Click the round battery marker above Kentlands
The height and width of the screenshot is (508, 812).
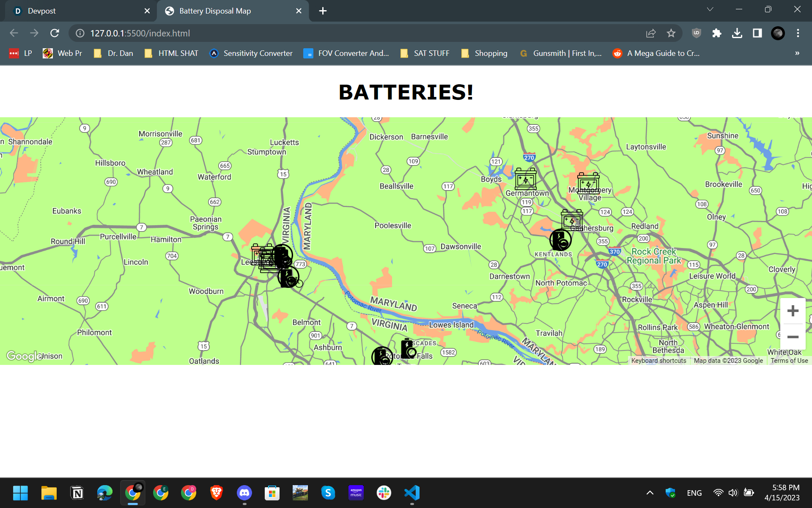[x=560, y=240]
